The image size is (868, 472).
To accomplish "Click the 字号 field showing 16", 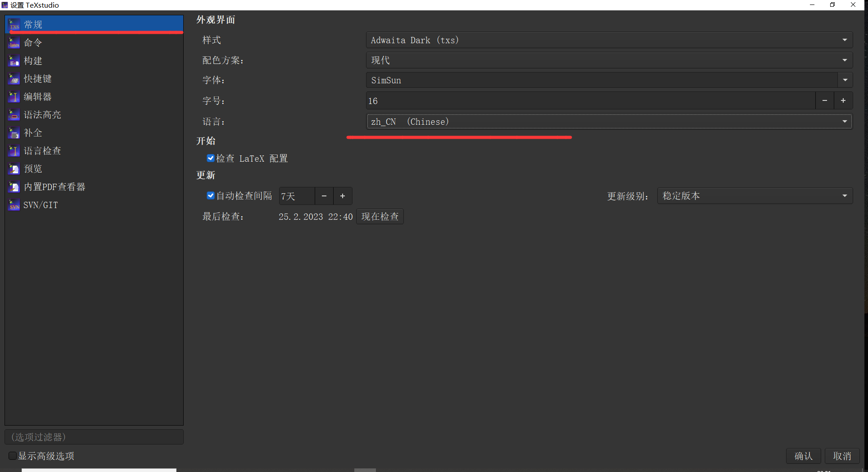I will [x=591, y=101].
